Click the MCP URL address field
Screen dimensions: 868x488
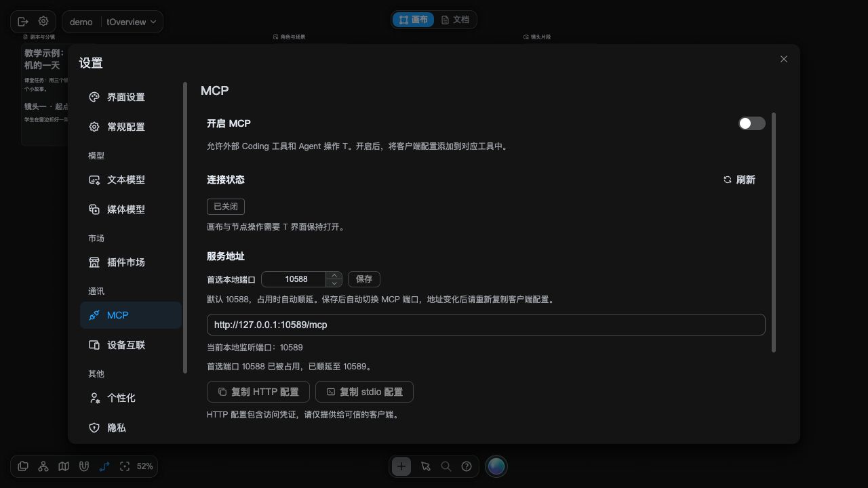point(486,325)
